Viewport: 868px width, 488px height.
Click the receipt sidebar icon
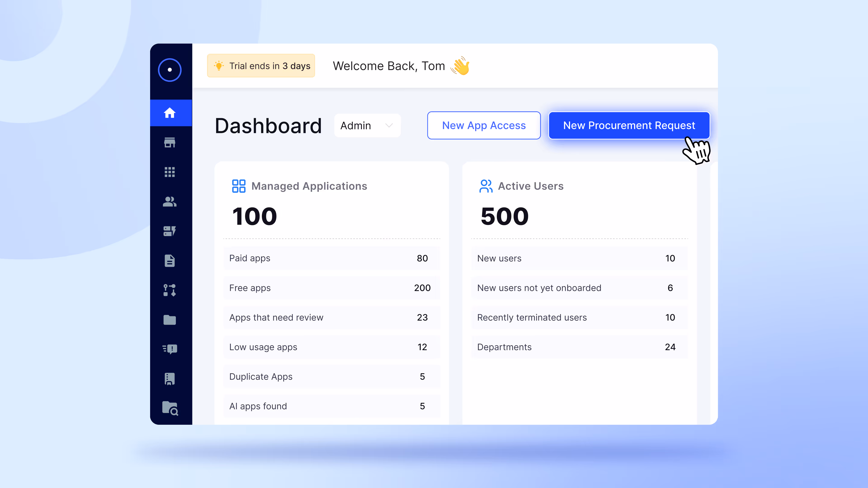coord(170,379)
